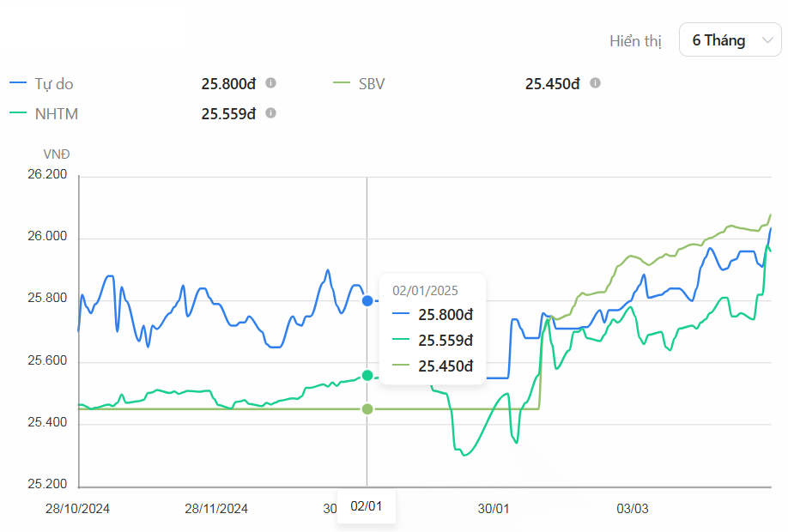Click the info icon beside NHTM rate

[270, 112]
